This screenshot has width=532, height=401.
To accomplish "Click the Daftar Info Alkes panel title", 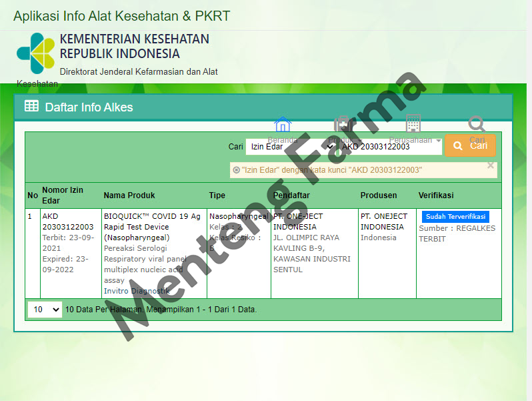I will pyautogui.click(x=89, y=107).
